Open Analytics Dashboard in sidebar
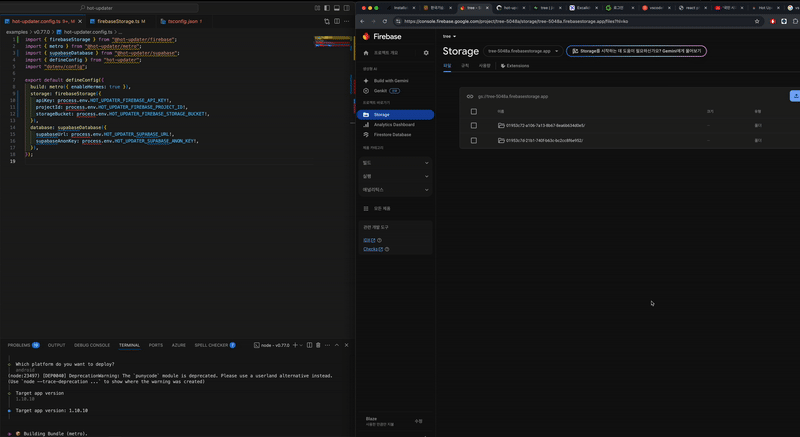 click(389, 124)
